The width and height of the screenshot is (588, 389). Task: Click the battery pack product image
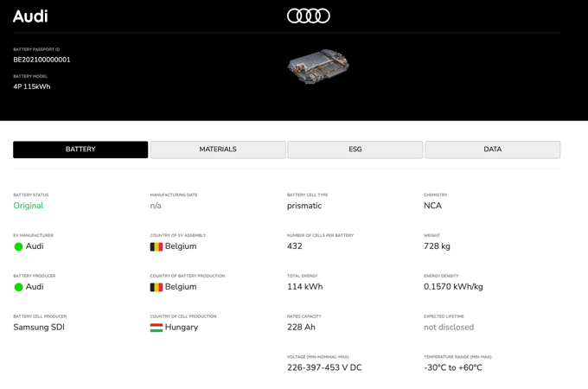tap(318, 67)
